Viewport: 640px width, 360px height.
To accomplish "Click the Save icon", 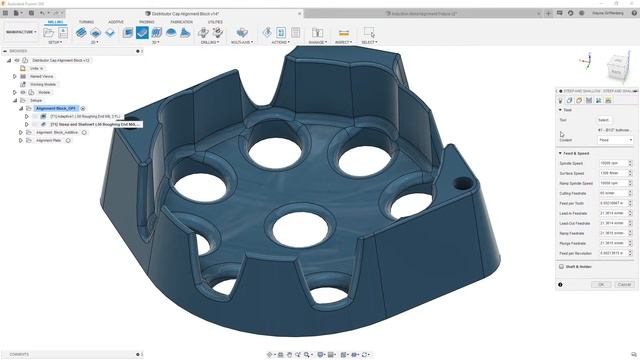I will 31,13.
